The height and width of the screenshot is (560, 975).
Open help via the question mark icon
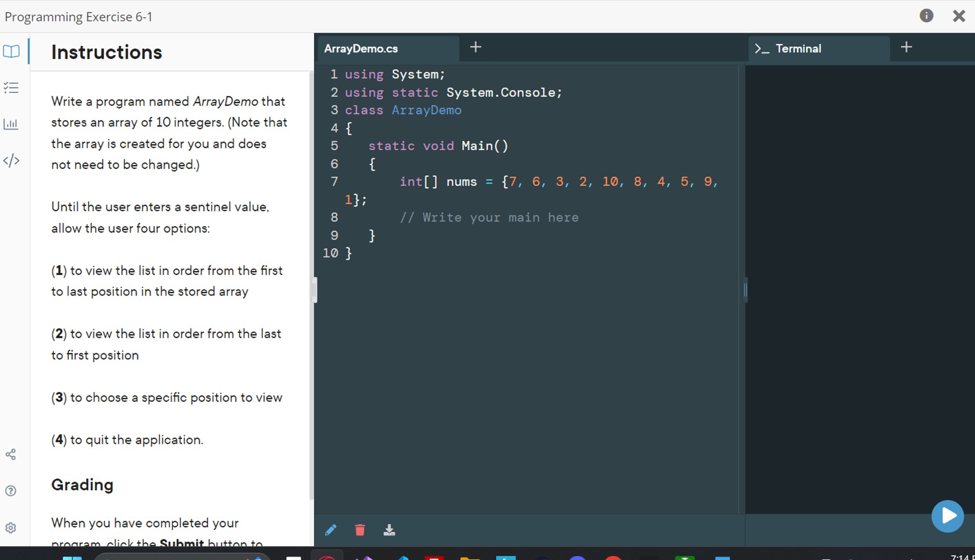click(x=10, y=491)
